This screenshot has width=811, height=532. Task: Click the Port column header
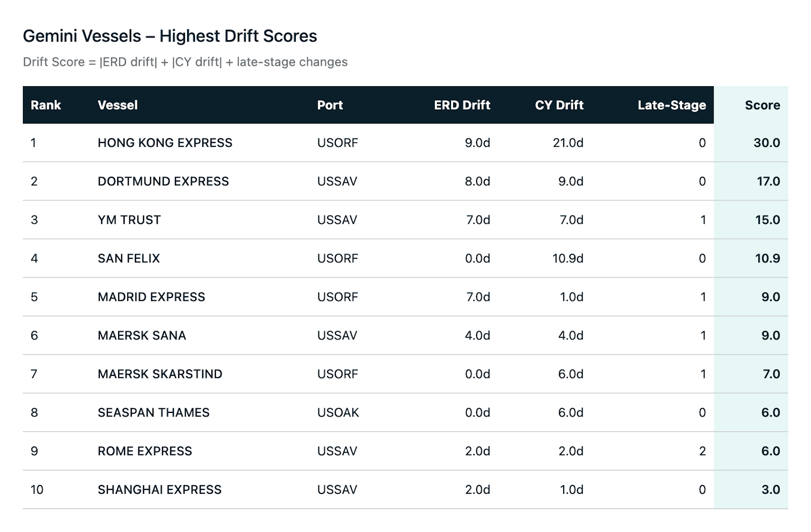tap(330, 105)
